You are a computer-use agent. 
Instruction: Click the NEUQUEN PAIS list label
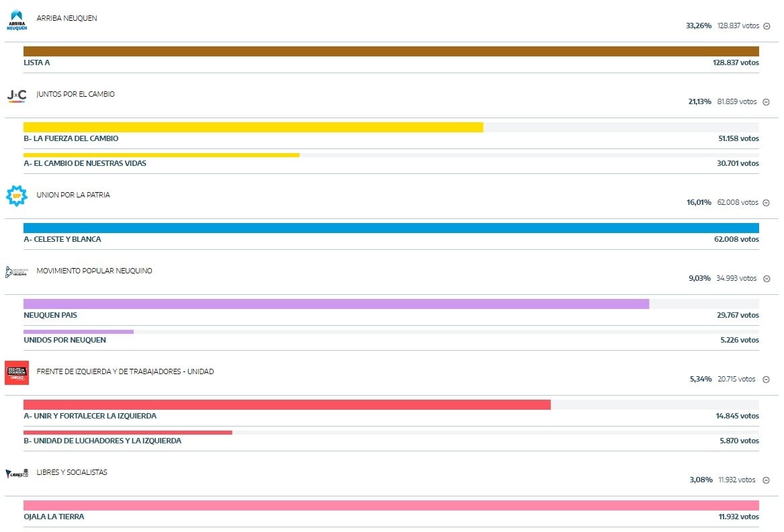pos(50,315)
